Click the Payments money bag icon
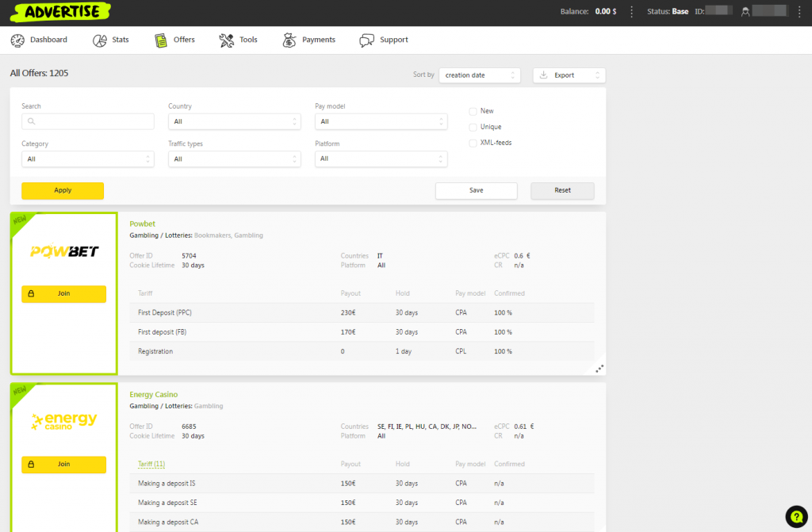 tap(289, 40)
